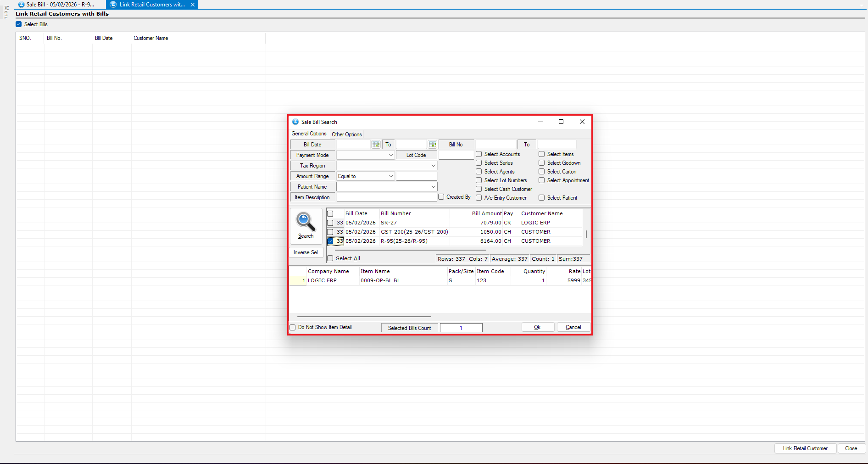The image size is (868, 464).
Task: Switch to the Other Options tab
Action: pyautogui.click(x=346, y=134)
